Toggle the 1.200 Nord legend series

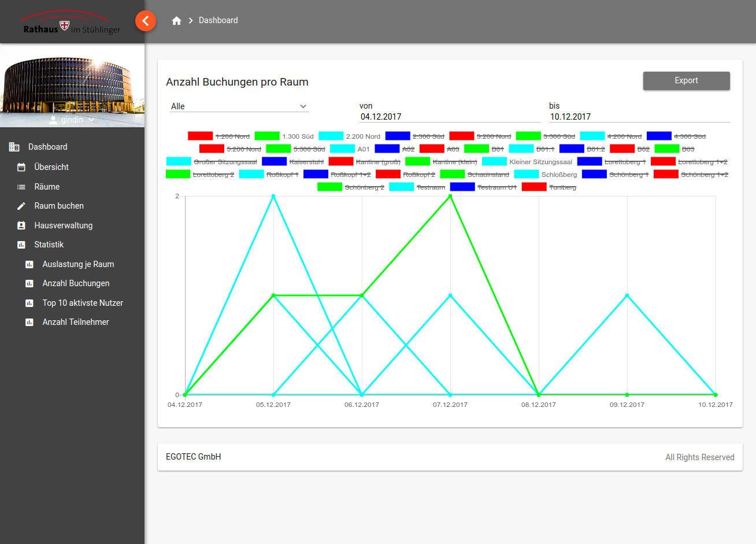coord(219,136)
